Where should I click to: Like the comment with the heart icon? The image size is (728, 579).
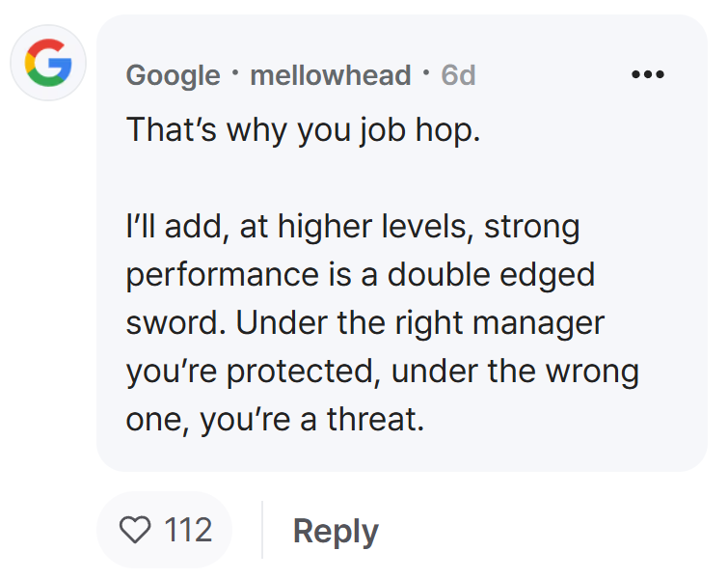[135, 529]
